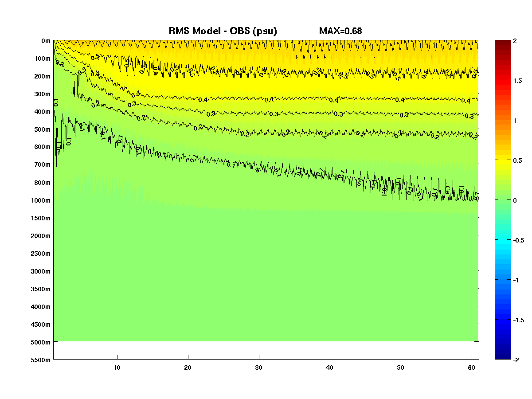The image size is (532, 399).
Task: Click the colorbar tick label '1.5'
Action: click(518, 81)
